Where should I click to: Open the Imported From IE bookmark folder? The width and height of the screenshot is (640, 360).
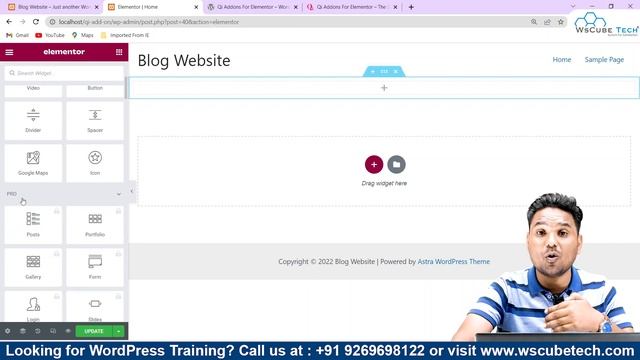125,36
